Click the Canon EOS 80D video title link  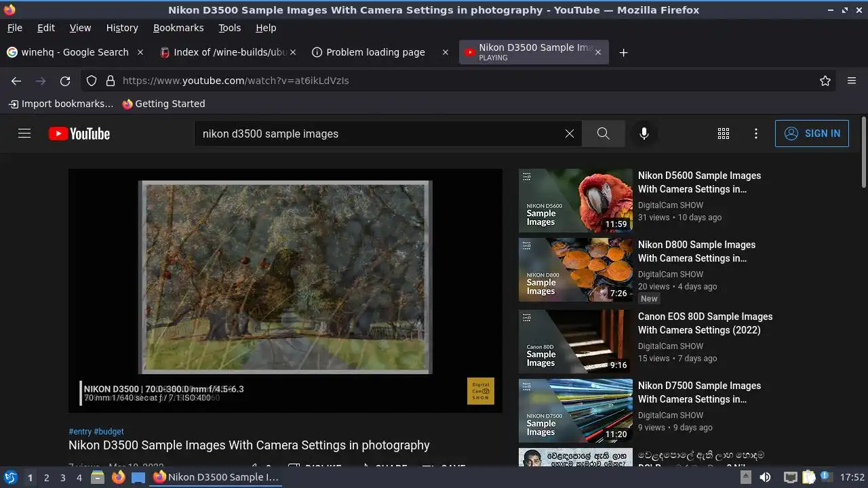[705, 323]
